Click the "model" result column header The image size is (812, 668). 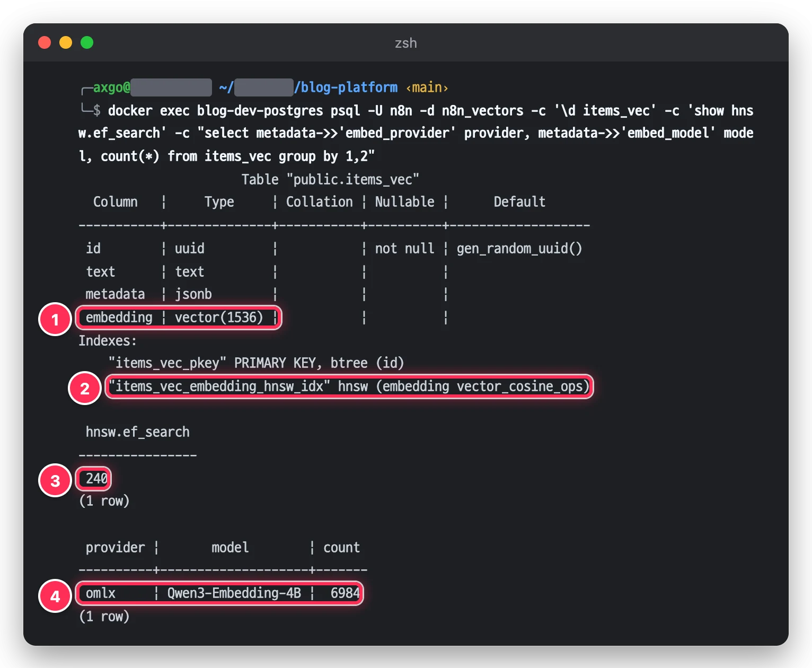coord(231,548)
